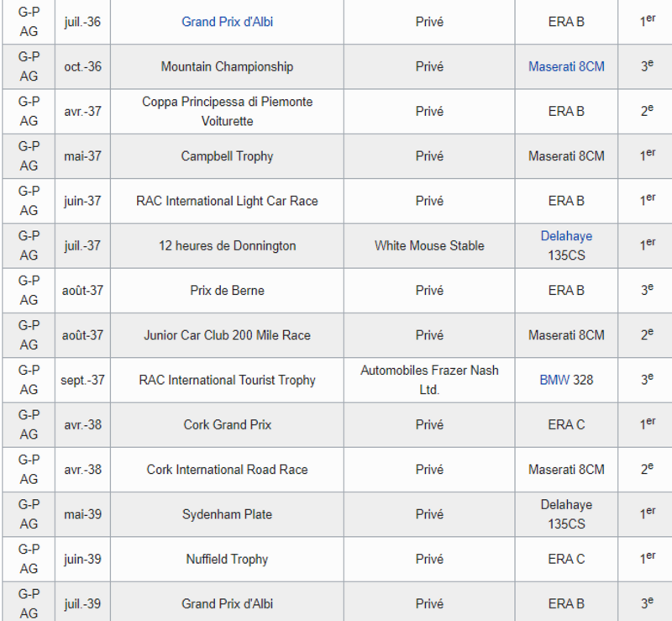
Task: Click RAC International Tourist Trophy cell
Action: (x=227, y=380)
